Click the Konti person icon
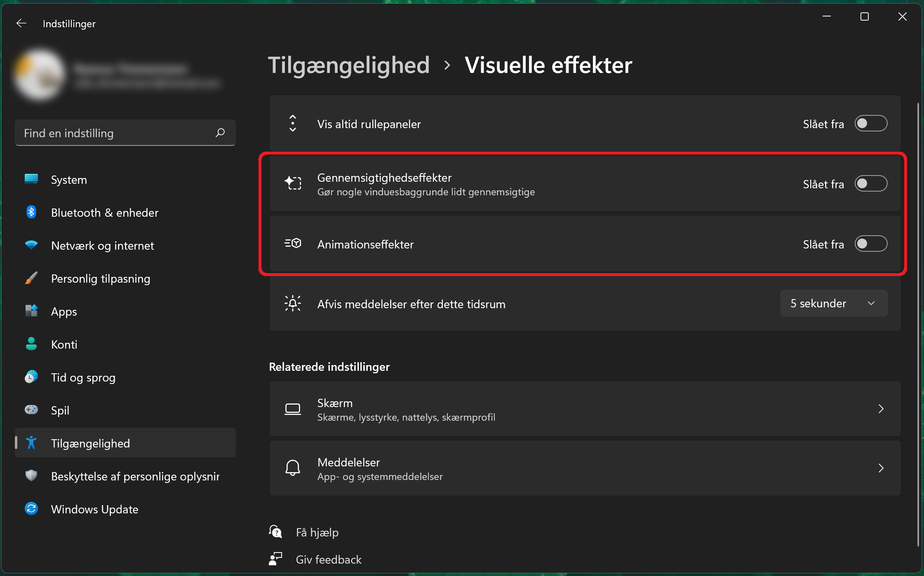Viewport: 924px width, 576px height. [31, 344]
